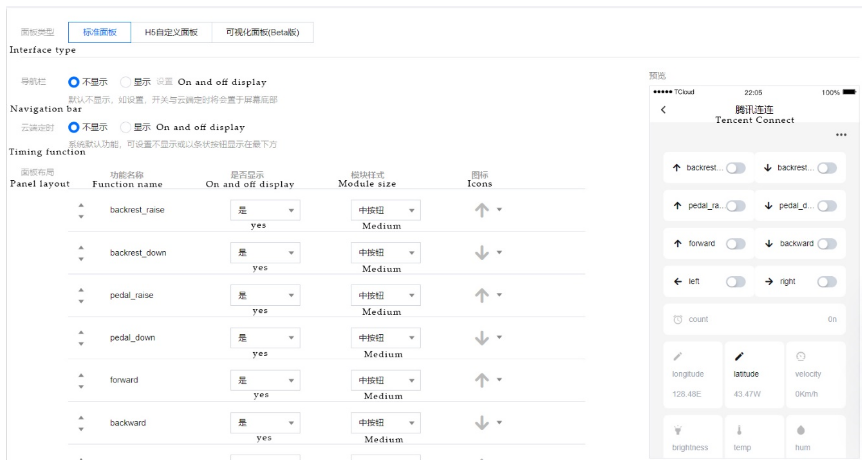Click the down arrow icon for pedal_down row

tap(482, 337)
